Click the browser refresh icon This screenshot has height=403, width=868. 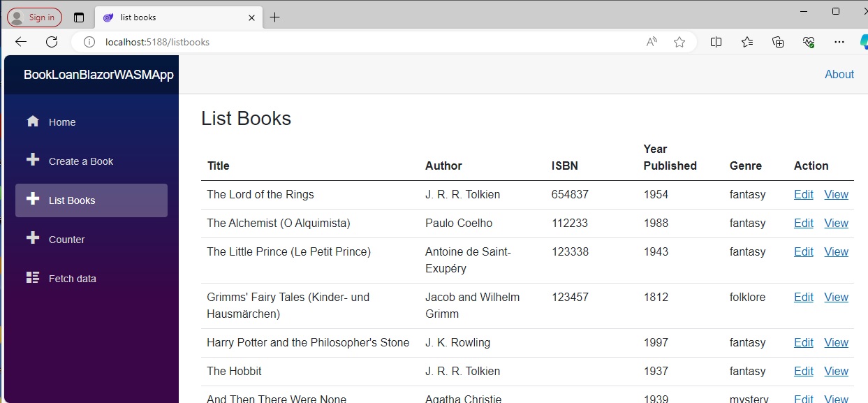tap(52, 42)
